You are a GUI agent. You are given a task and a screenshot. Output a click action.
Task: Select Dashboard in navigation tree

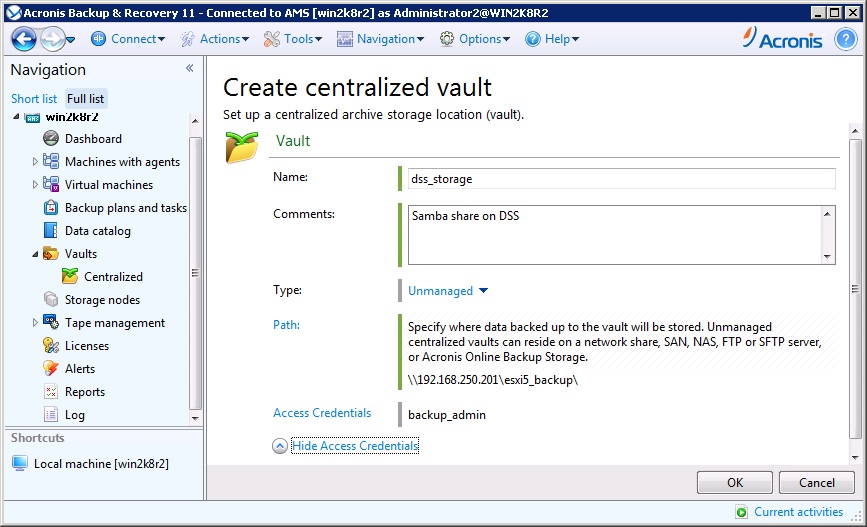click(93, 139)
